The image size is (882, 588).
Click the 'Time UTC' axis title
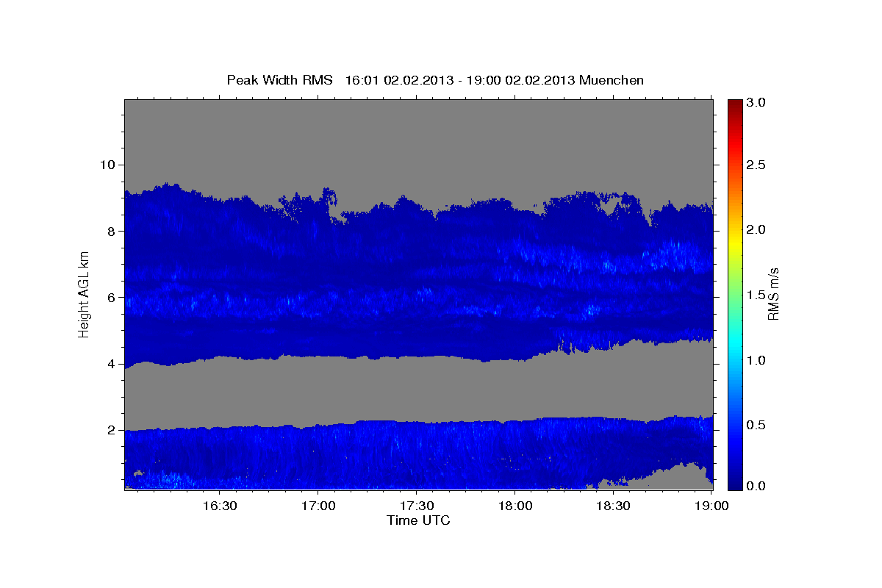click(x=418, y=520)
